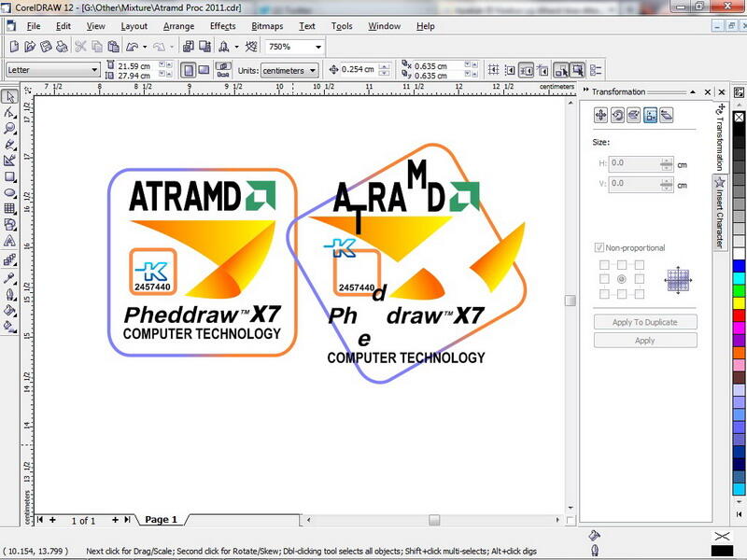Increase the nudge offset 0.254 cm

click(x=386, y=66)
